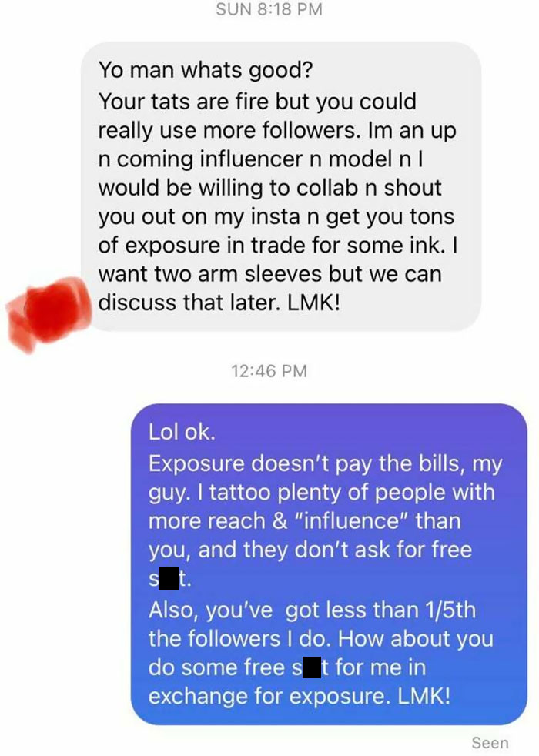The width and height of the screenshot is (539, 756).
Task: Select the gray incoming message bubble
Action: click(x=281, y=186)
